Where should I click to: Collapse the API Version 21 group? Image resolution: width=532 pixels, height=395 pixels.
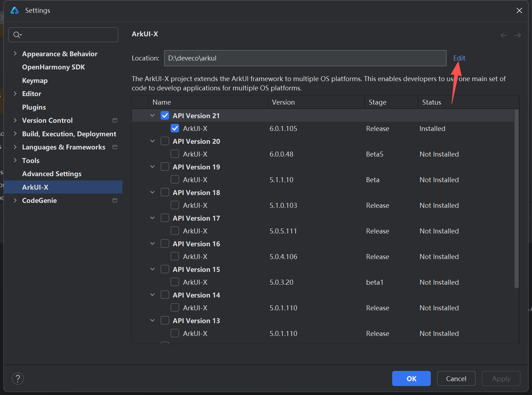coord(152,116)
